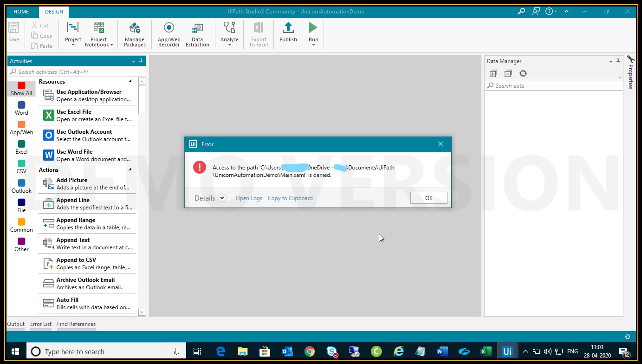Close the Error dialog
This screenshot has width=642, height=364.
click(441, 144)
